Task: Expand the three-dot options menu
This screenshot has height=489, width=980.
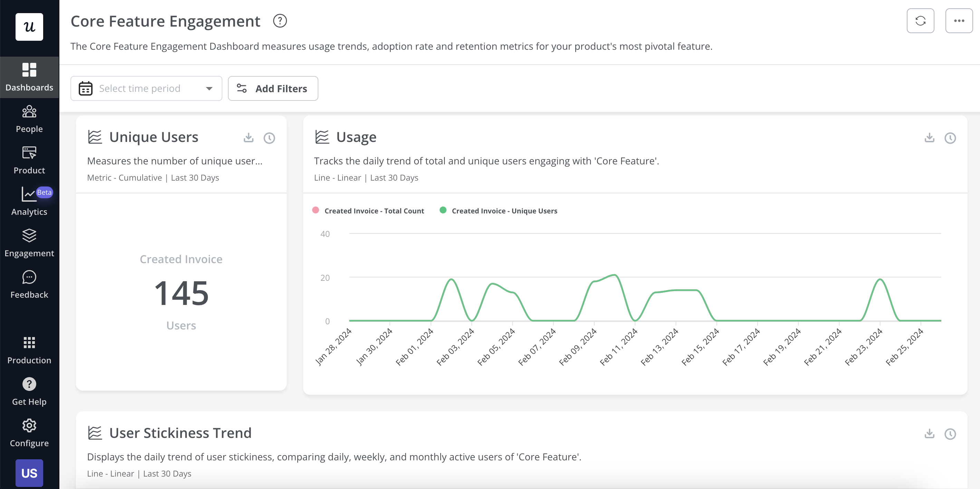Action: tap(959, 21)
